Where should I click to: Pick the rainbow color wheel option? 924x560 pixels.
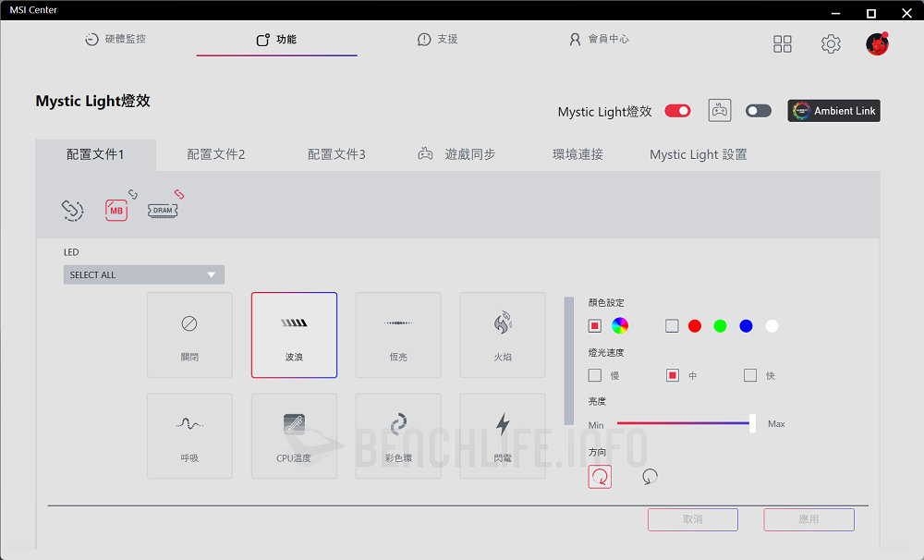pyautogui.click(x=620, y=325)
